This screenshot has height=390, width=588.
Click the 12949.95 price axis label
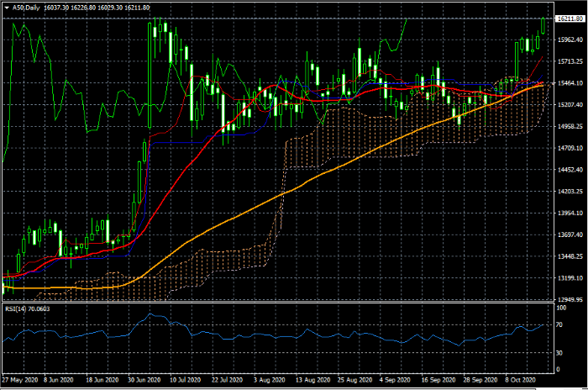pos(570,299)
